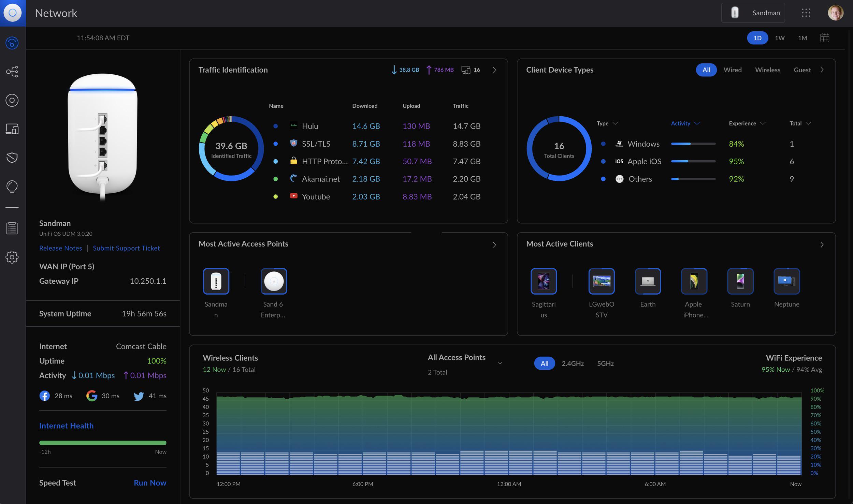Open the Insights lightbulb sidebar icon
Image resolution: width=853 pixels, height=504 pixels.
point(12,187)
